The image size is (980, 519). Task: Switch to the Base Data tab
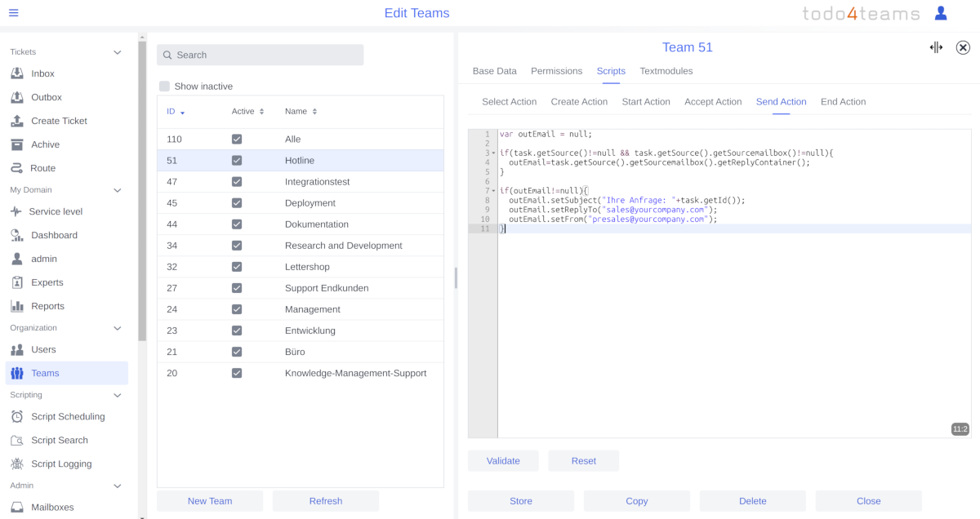click(494, 71)
